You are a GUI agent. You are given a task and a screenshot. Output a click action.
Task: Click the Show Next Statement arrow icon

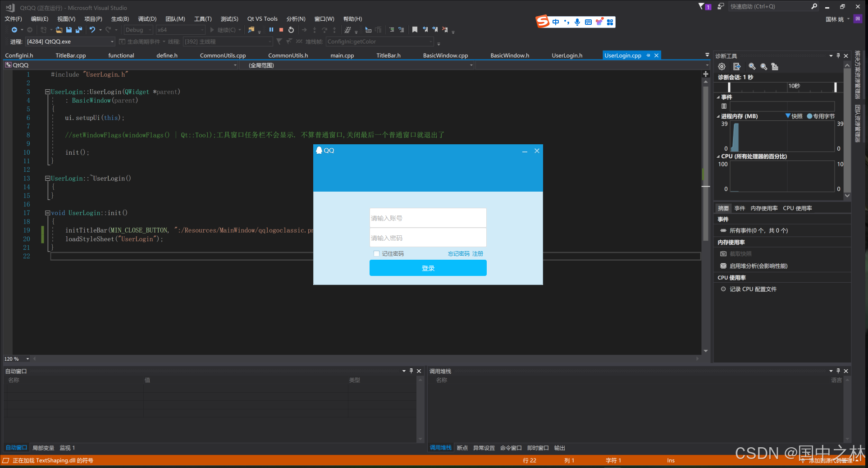click(x=304, y=30)
